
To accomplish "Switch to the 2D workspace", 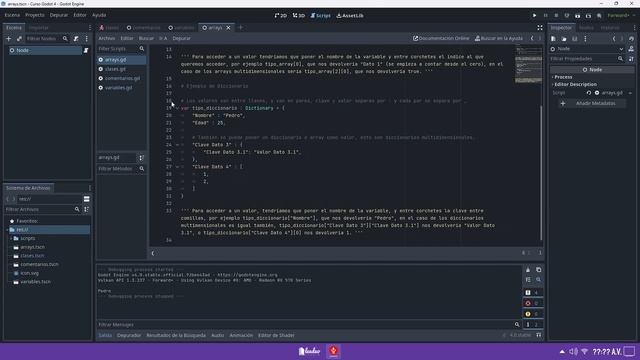I will pos(280,16).
